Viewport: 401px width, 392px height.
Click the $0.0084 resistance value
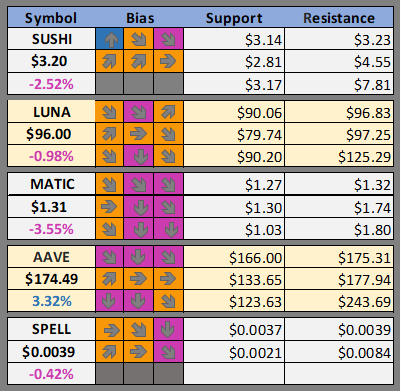(x=364, y=353)
